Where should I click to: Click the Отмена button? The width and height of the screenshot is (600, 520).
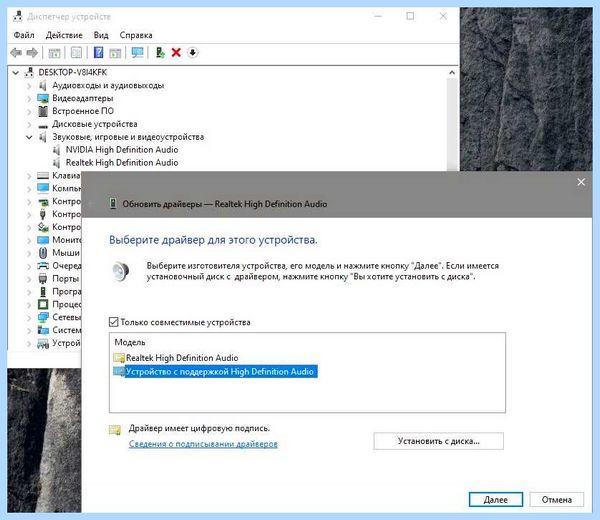pyautogui.click(x=556, y=499)
